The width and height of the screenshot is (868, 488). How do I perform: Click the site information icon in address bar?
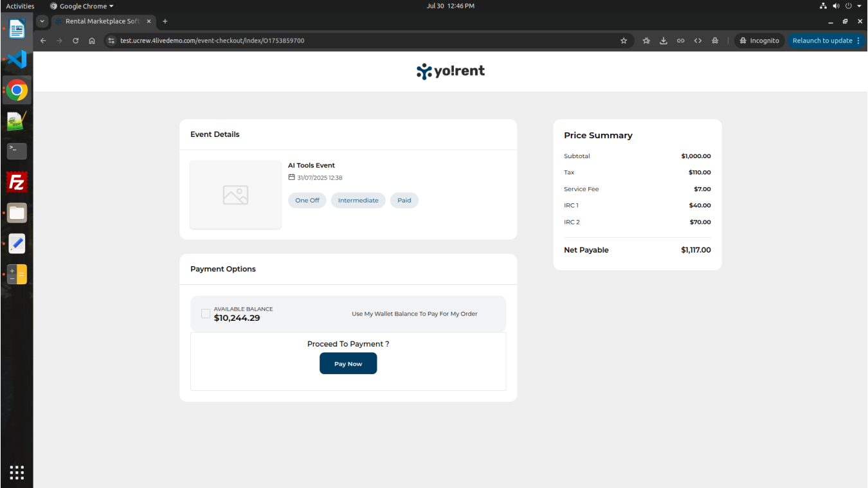(111, 41)
